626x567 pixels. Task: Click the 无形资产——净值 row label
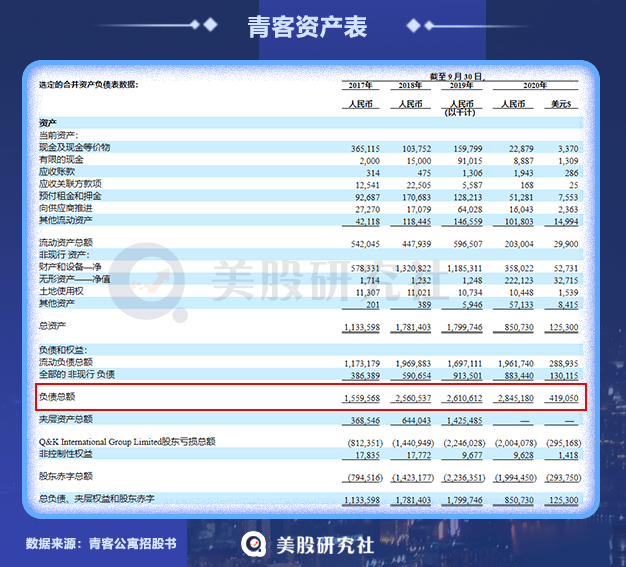coord(74,279)
